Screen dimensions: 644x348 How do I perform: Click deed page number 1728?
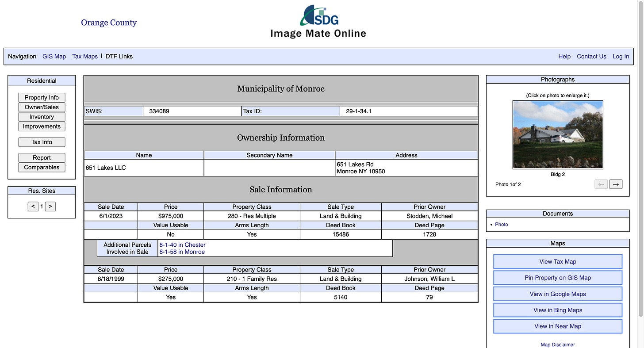(429, 234)
